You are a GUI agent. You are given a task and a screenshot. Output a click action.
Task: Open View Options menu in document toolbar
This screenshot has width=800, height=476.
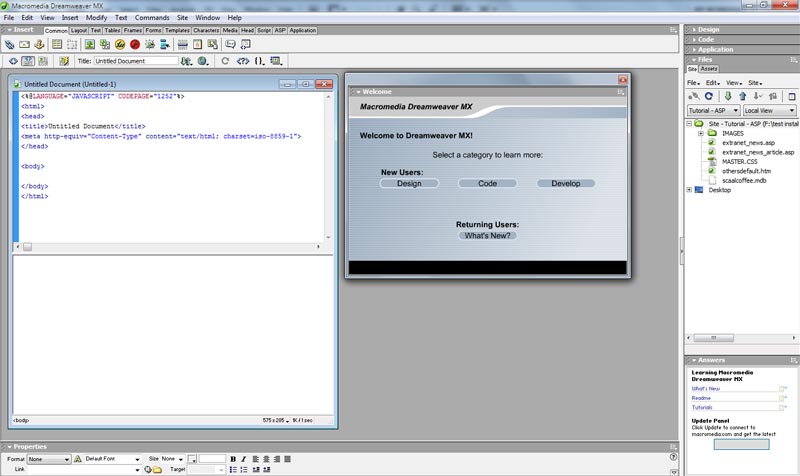[277, 61]
